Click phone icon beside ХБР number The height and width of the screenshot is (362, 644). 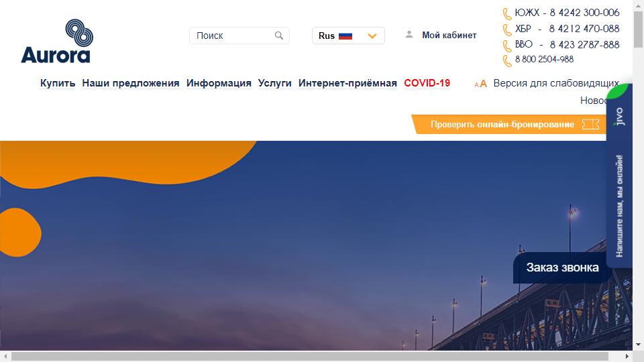click(507, 29)
